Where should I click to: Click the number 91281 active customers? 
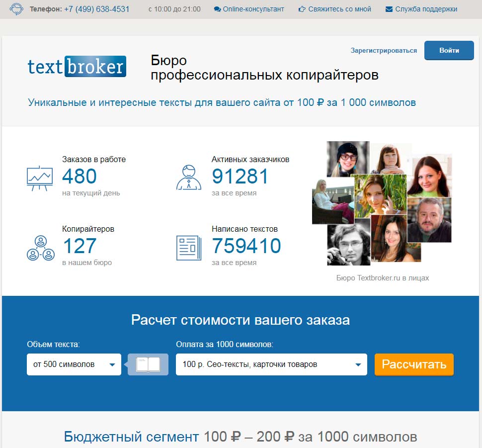click(240, 177)
